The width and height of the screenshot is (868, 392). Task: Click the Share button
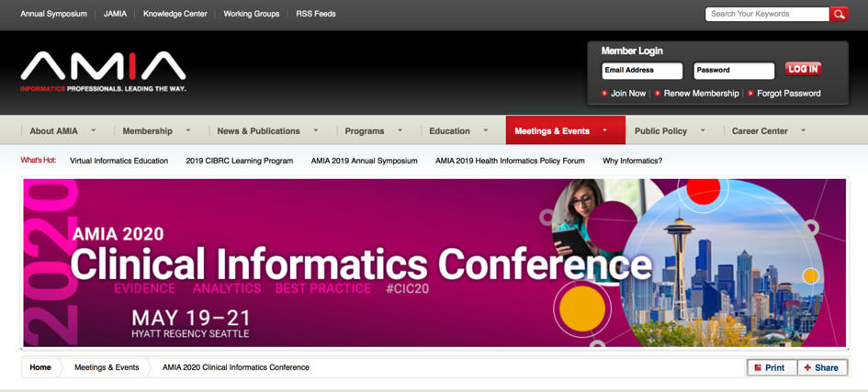[822, 368]
